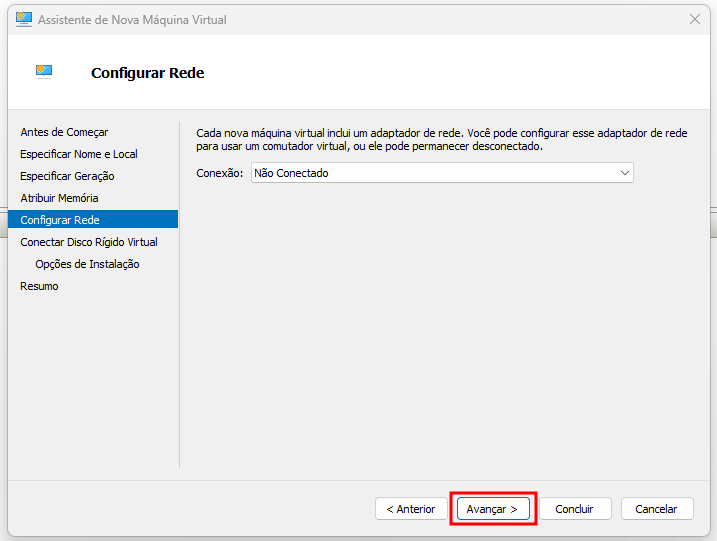Click the Conexão: field label
Screen dimensions: 717x541
(219, 173)
